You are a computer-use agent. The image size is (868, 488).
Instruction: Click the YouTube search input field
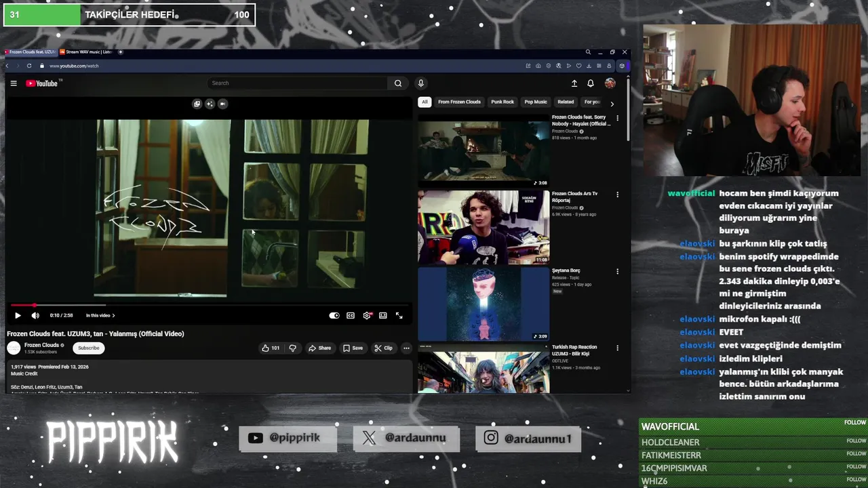298,83
